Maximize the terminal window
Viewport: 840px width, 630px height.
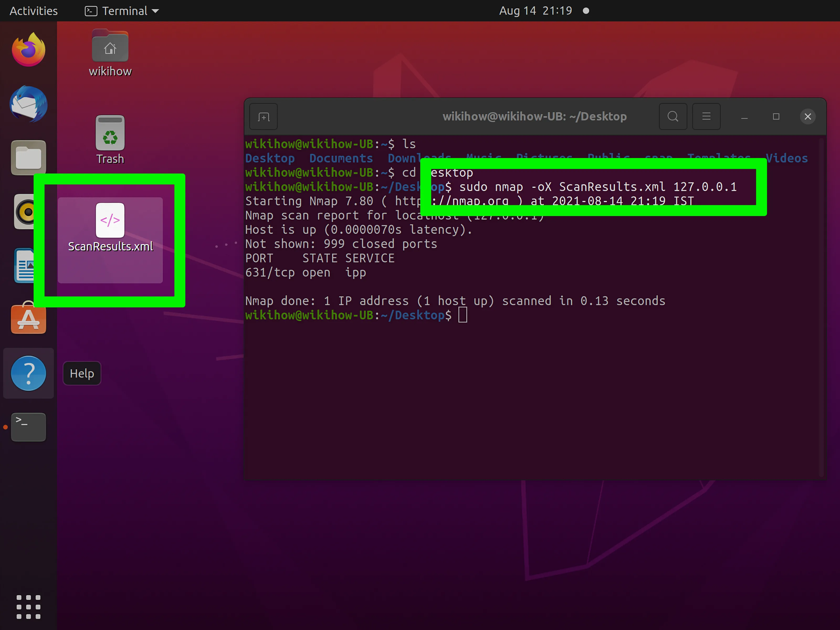tap(776, 117)
